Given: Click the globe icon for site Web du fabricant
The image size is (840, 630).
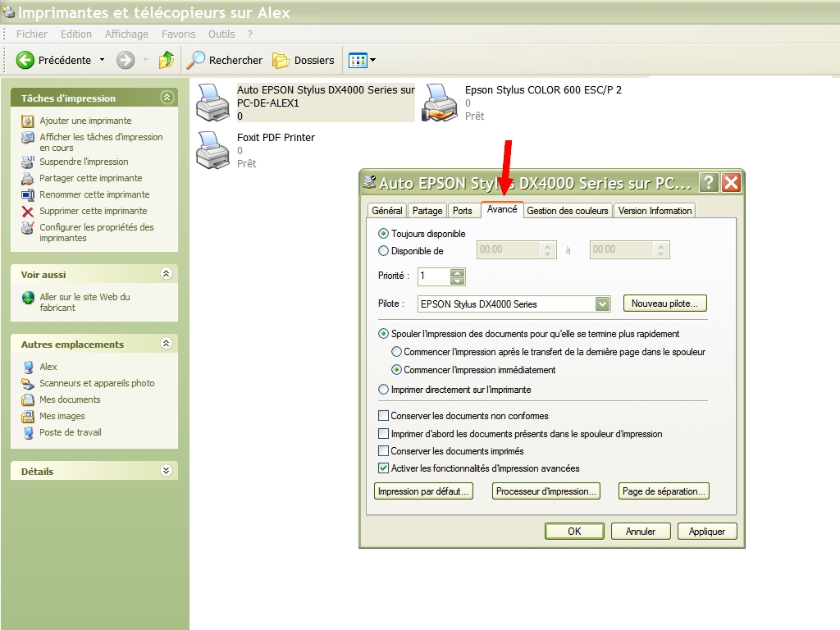Looking at the screenshot, I should 28,297.
